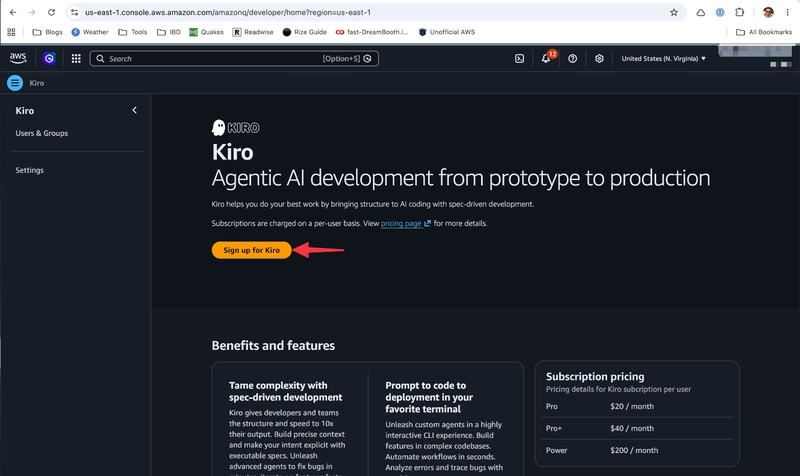Click Tame complexity with spec-driven development heading
Viewport: 800px width, 476px height.
click(286, 391)
